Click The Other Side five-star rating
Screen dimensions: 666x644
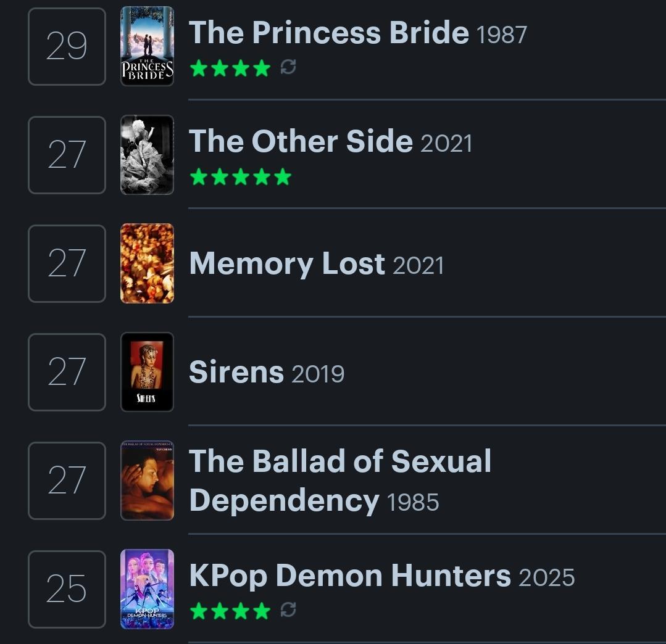(240, 177)
